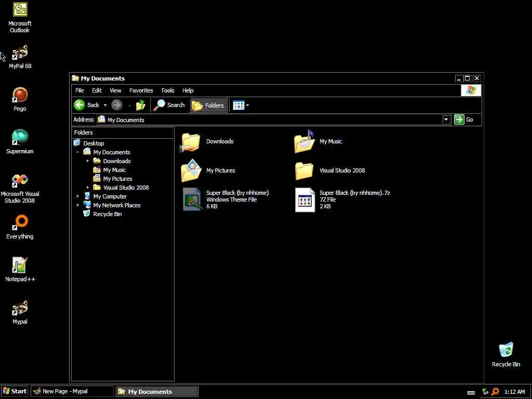Select the Downloads folder icon in file pane
Screen dimensions: 532x399
click(191, 142)
